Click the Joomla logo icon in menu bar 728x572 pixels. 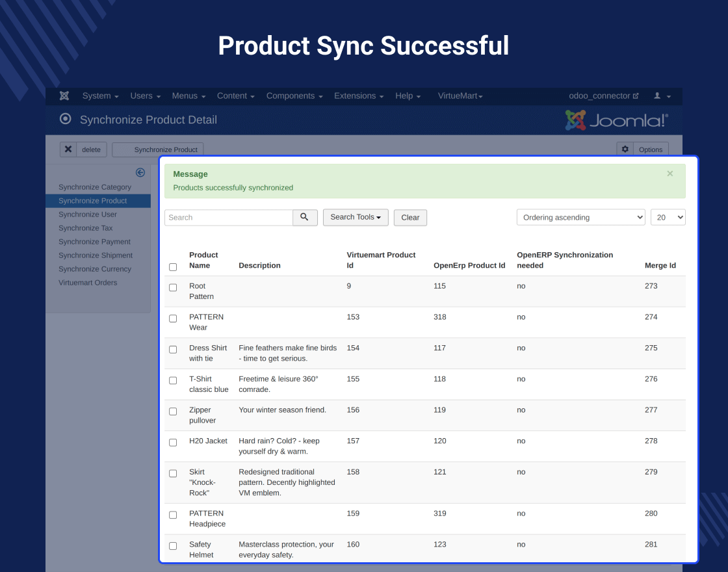64,96
